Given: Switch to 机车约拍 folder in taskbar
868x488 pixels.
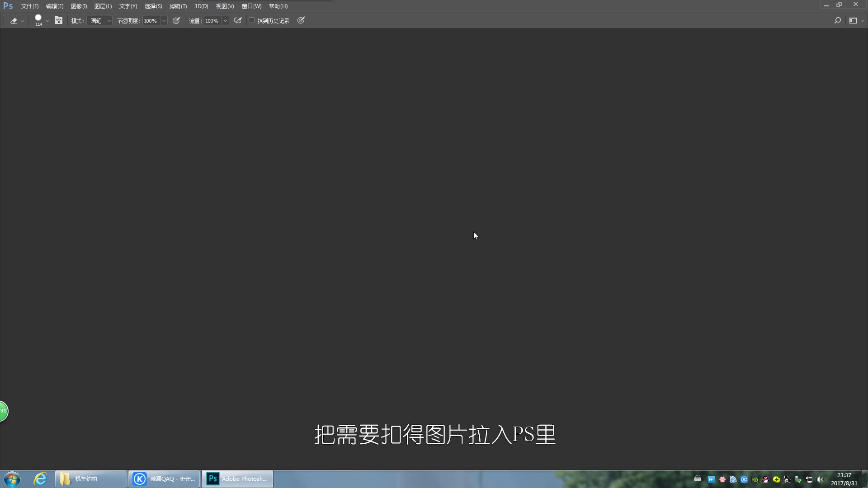Looking at the screenshot, I should click(x=90, y=479).
